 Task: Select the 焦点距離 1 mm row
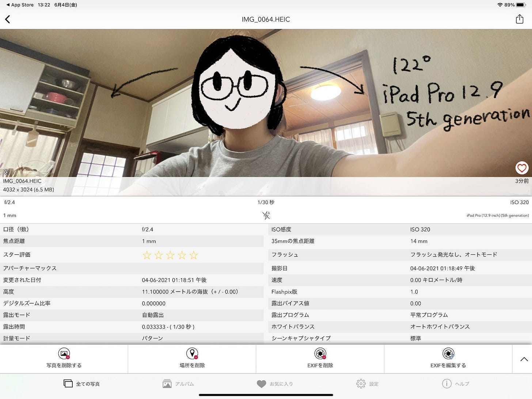point(132,241)
